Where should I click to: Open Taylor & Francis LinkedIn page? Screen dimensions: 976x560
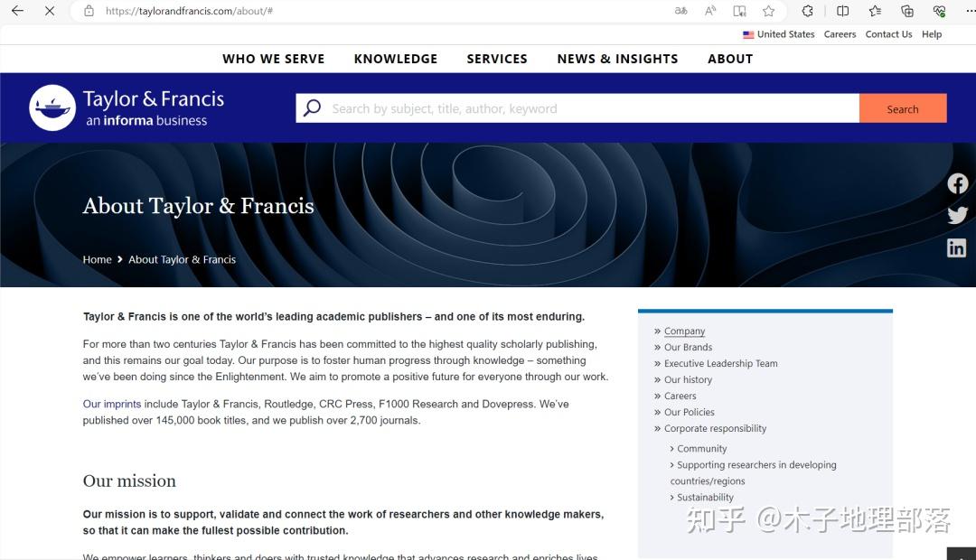tap(957, 247)
